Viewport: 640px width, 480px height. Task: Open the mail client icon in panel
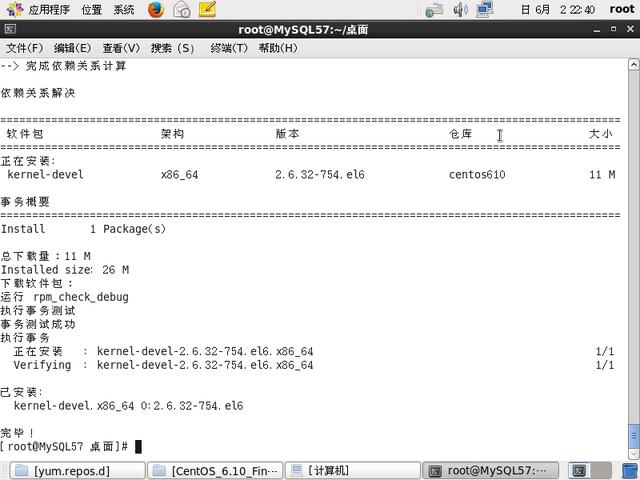tap(182, 10)
